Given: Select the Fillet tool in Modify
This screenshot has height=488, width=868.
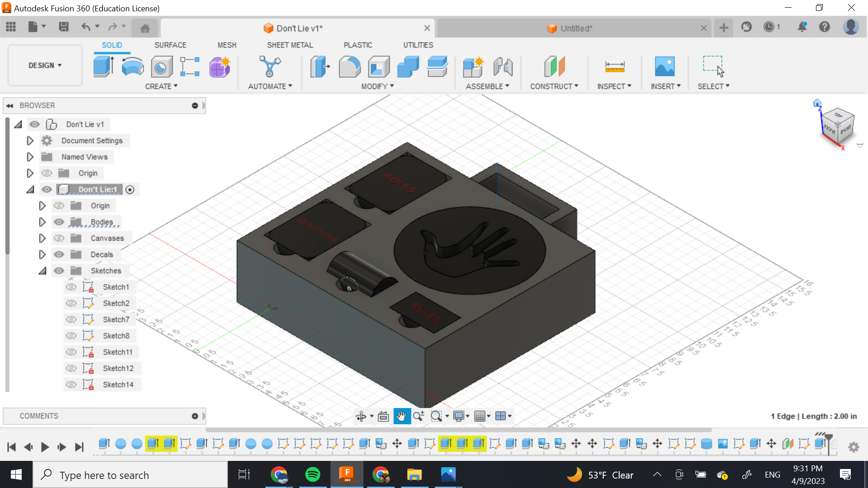Looking at the screenshot, I should pyautogui.click(x=349, y=66).
